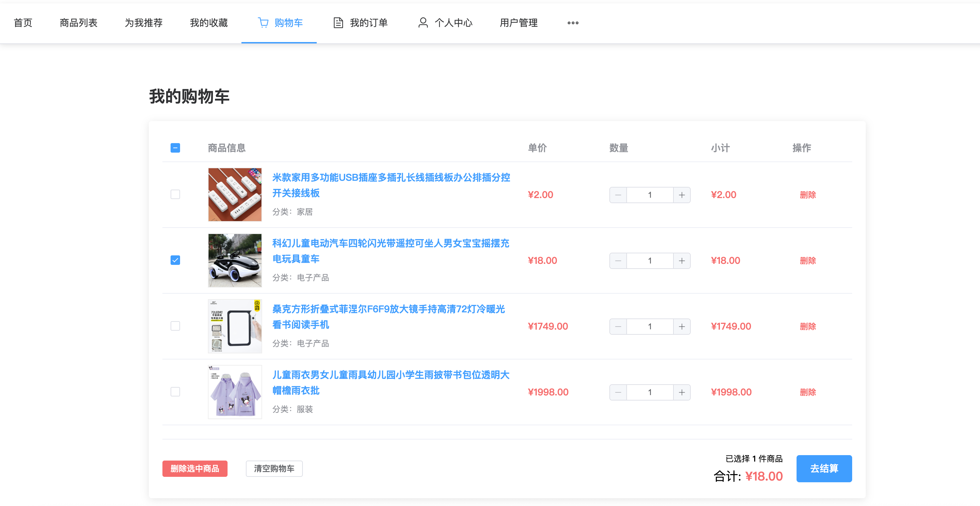Go to the 商品列表 tab
980x506 pixels.
coord(78,23)
